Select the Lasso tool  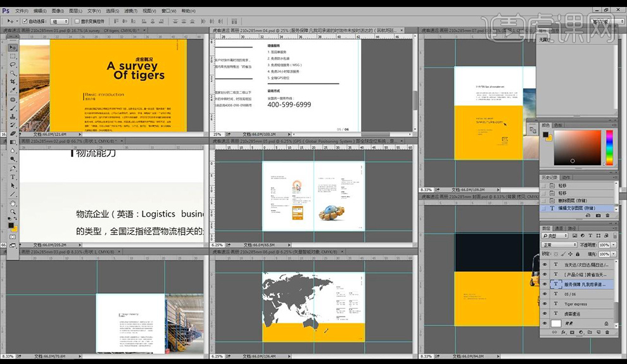(x=13, y=65)
